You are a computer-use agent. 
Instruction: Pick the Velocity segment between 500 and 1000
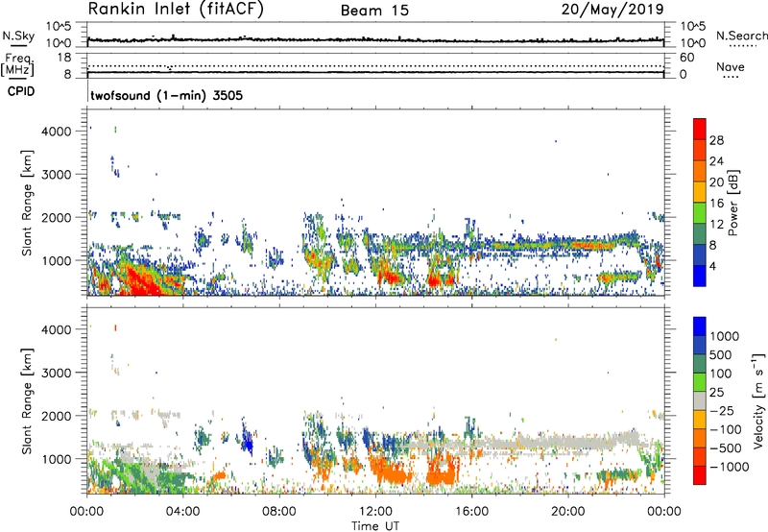tap(700, 345)
